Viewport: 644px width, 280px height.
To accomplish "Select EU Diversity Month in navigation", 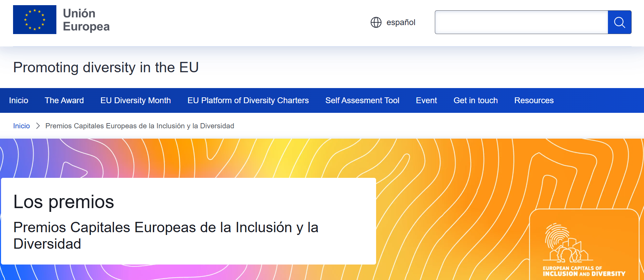I will pyautogui.click(x=135, y=100).
